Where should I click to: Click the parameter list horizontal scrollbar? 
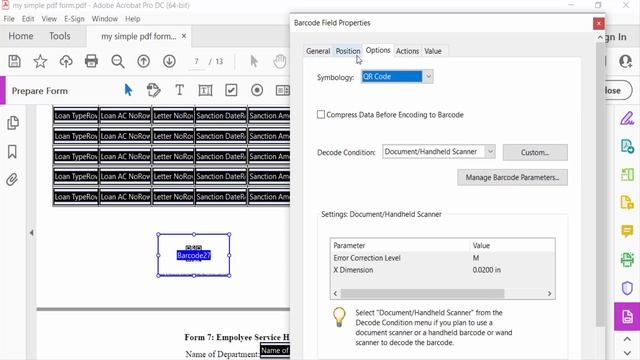tap(422, 293)
